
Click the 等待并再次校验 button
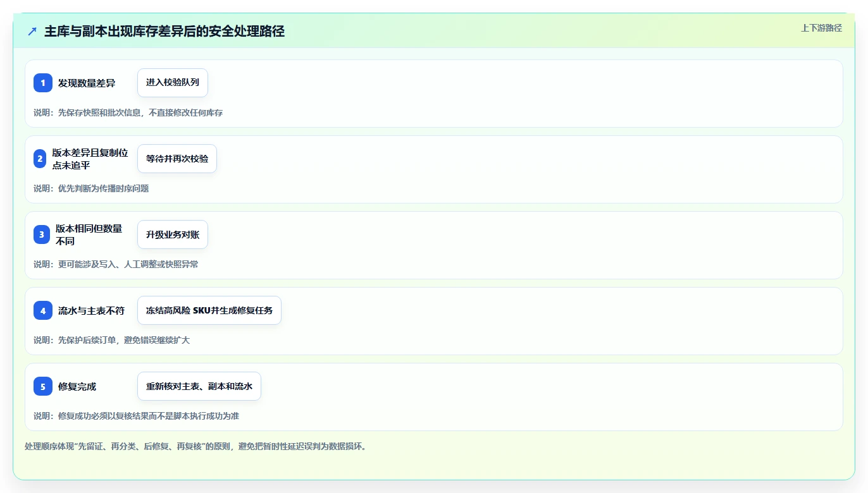[x=177, y=159]
